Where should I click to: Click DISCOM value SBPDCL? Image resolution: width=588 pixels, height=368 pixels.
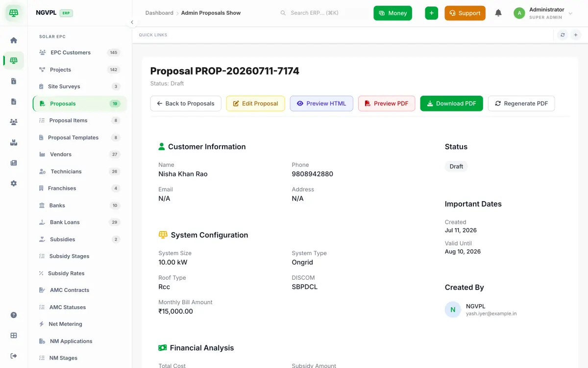click(305, 287)
